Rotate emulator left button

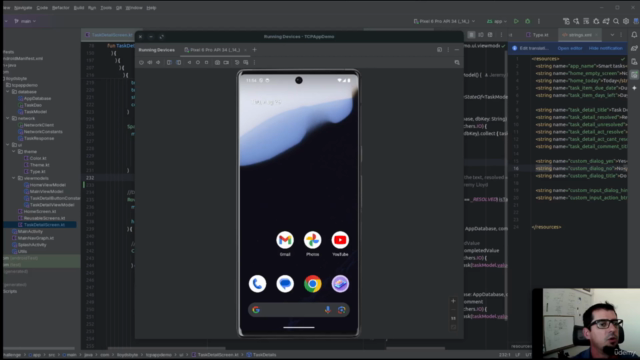[169, 62]
